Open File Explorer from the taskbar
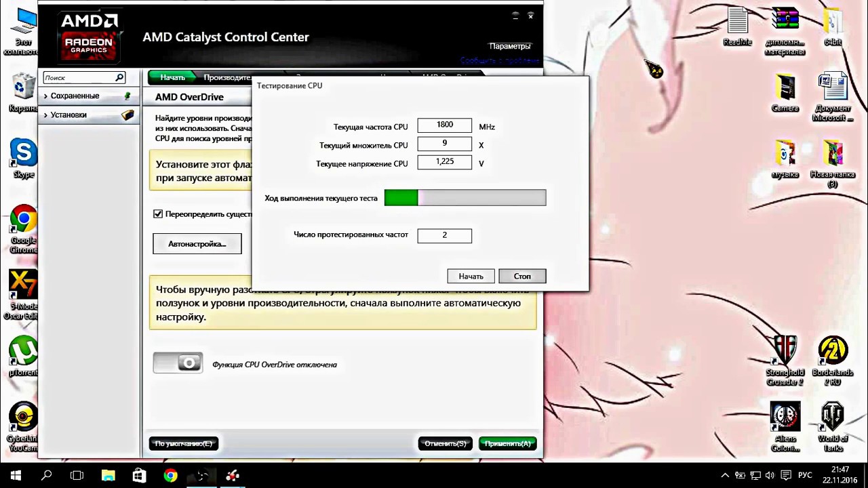Image resolution: width=868 pixels, height=488 pixels. [108, 475]
